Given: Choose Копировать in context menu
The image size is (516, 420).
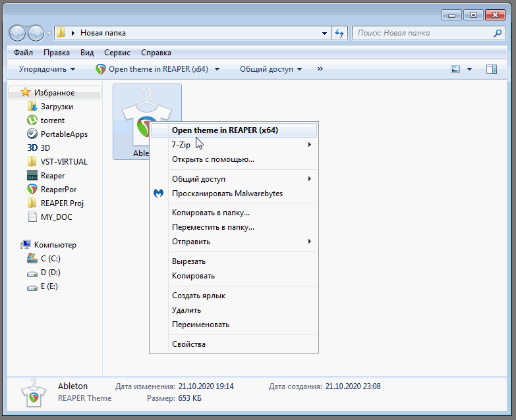Looking at the screenshot, I should [234, 276].
